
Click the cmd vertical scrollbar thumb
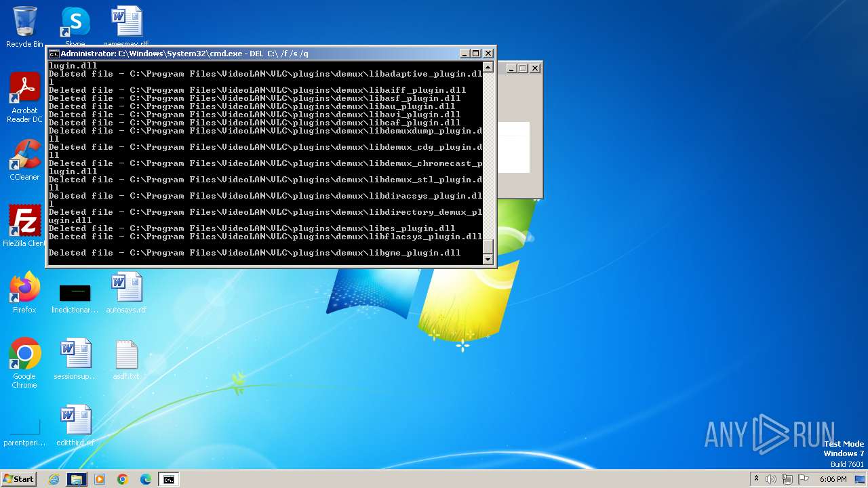click(x=488, y=247)
